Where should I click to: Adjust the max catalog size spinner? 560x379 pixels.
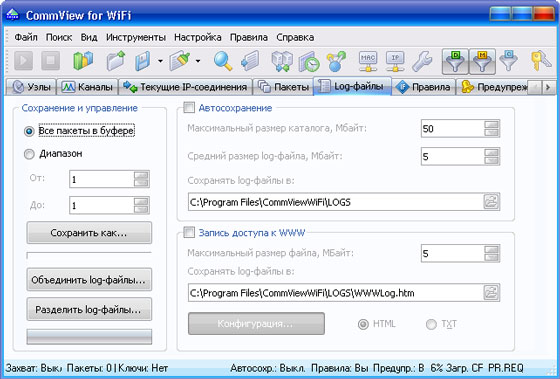tap(491, 129)
